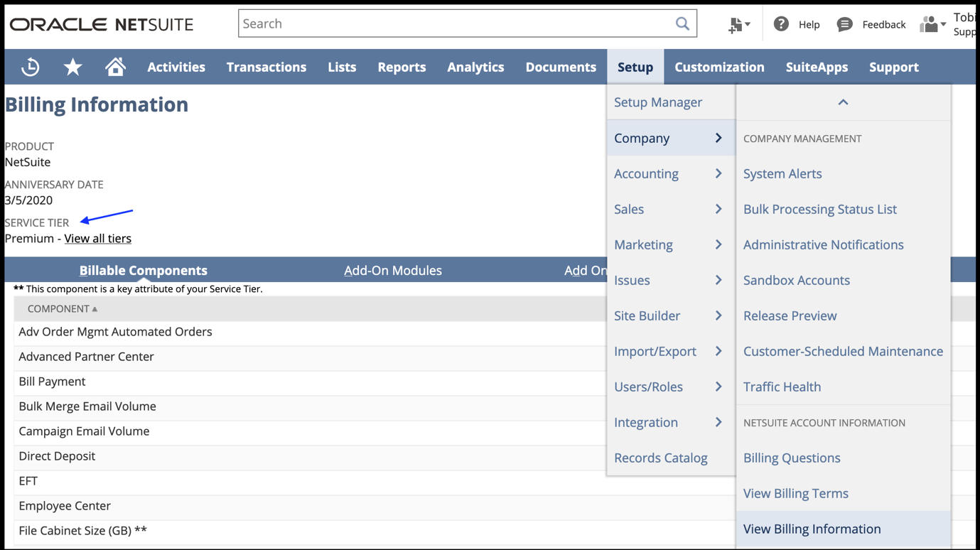The width and height of the screenshot is (980, 550).
Task: Switch to Billable Components tab
Action: (144, 270)
